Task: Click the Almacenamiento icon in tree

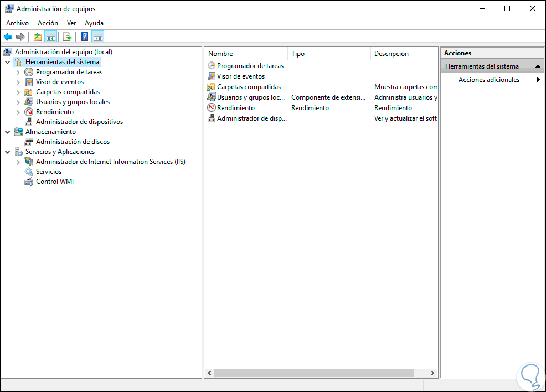Action: (18, 132)
